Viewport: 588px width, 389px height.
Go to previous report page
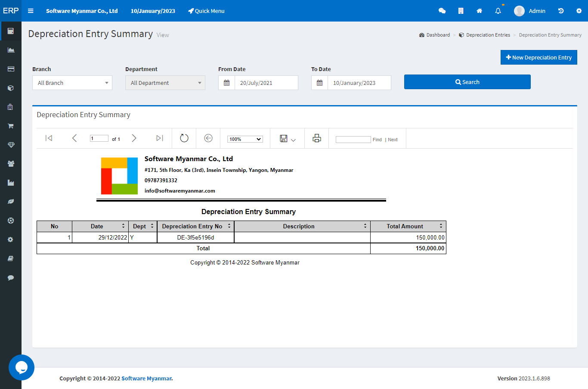pyautogui.click(x=74, y=138)
